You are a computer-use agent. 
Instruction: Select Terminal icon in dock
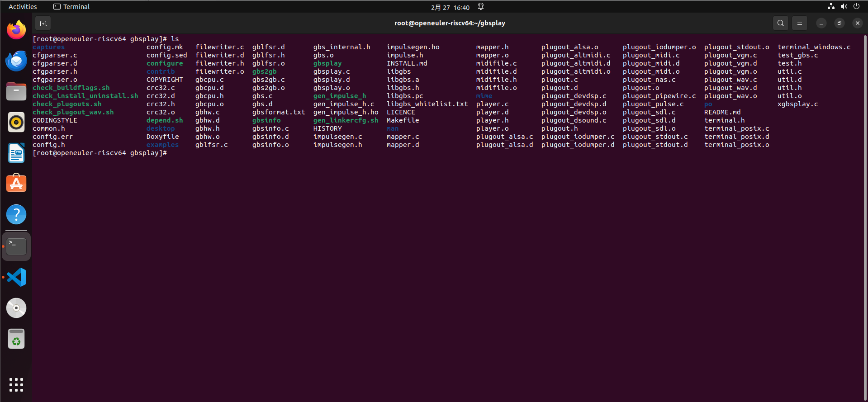(x=16, y=246)
